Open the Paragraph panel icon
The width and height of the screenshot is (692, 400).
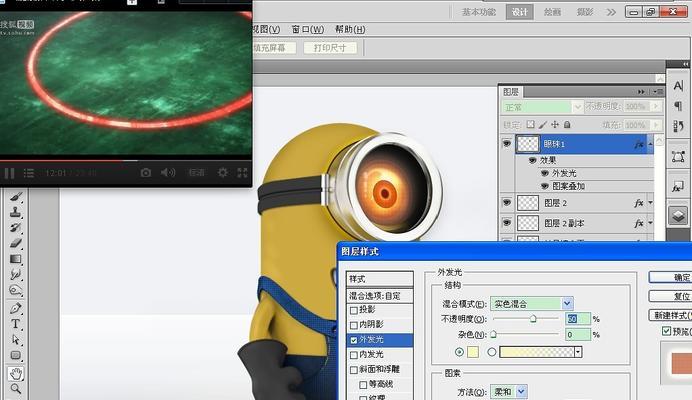click(x=678, y=106)
